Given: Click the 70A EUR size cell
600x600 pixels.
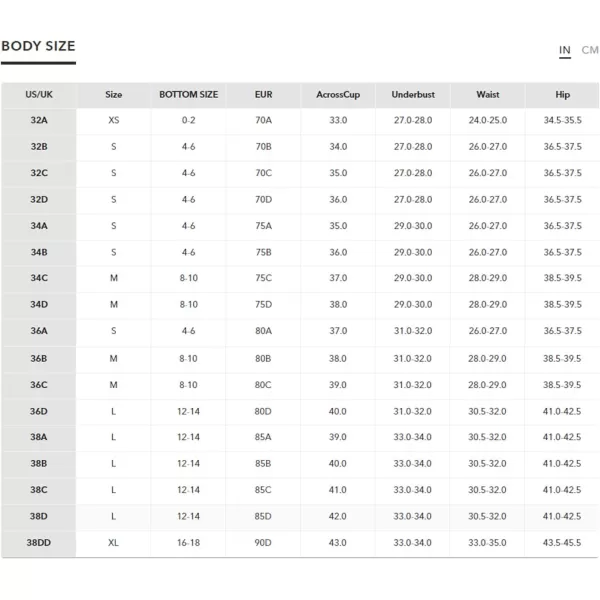Looking at the screenshot, I should coord(264,120).
